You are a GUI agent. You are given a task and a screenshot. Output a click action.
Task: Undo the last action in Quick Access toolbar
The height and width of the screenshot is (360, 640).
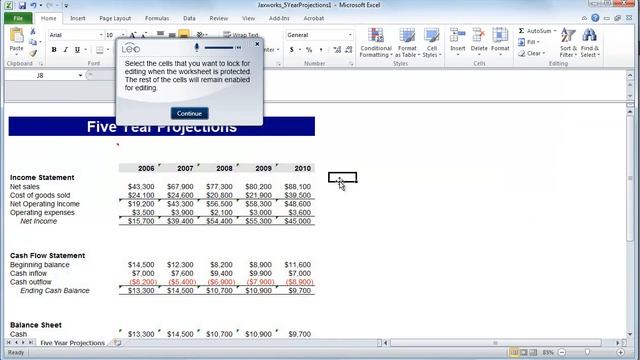(33, 5)
